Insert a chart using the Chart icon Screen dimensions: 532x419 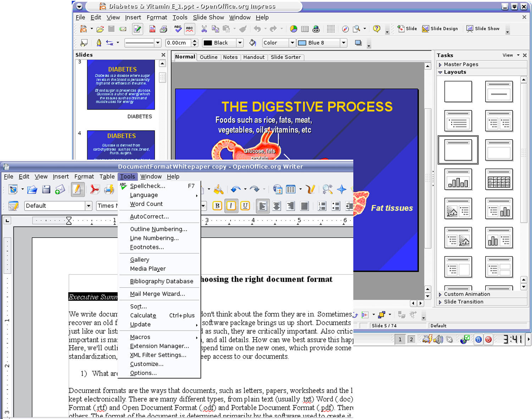coord(293,29)
